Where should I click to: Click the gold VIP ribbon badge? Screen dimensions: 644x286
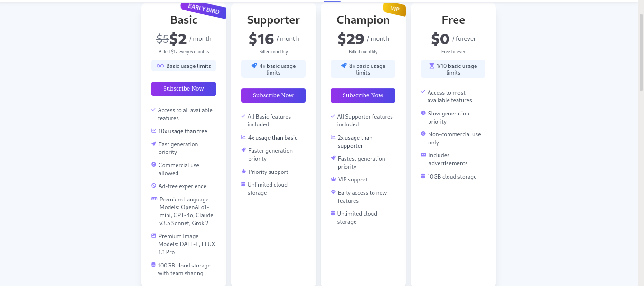394,9
